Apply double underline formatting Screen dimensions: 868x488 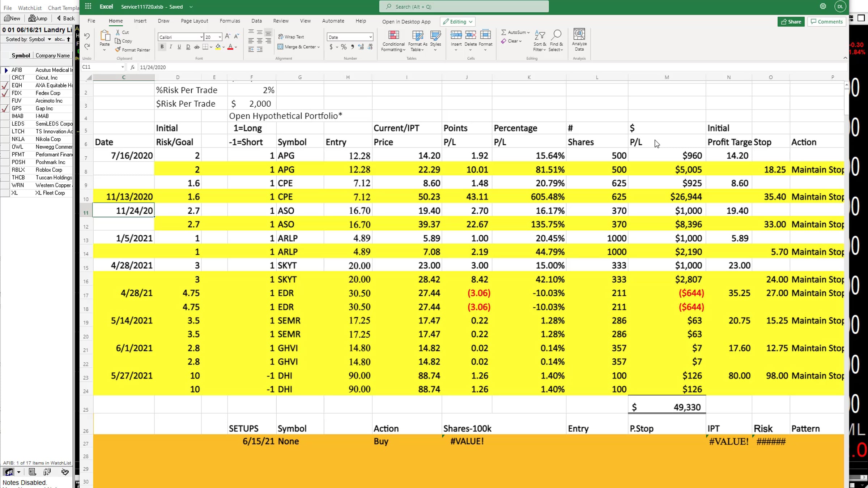click(188, 47)
